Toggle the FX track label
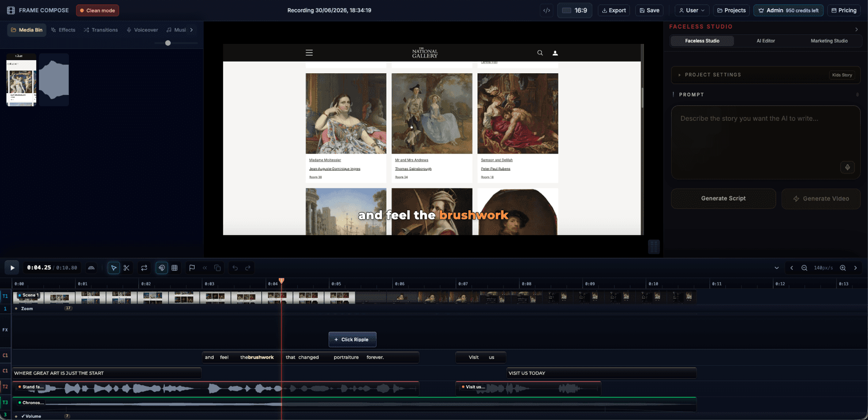The height and width of the screenshot is (420, 868). (x=5, y=329)
